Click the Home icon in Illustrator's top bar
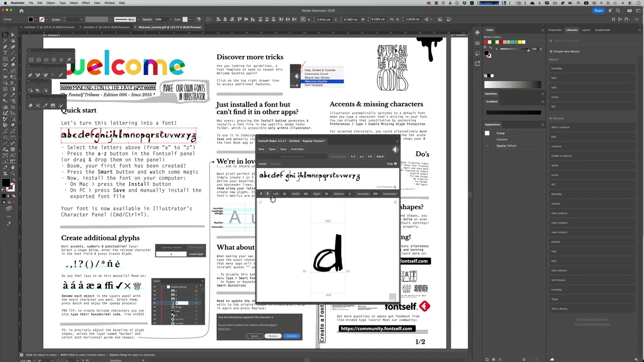 (x=21, y=10)
